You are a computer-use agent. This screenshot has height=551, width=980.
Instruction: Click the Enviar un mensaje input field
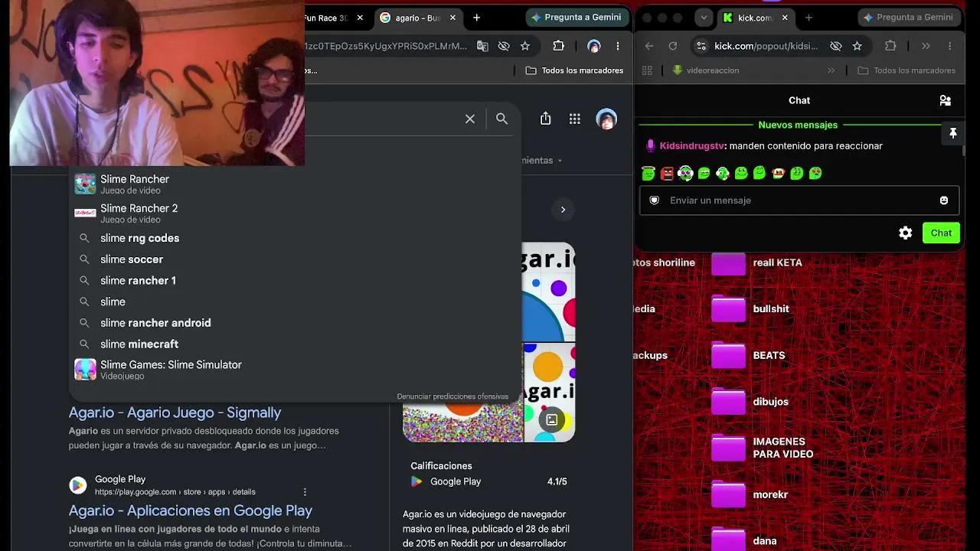pyautogui.click(x=799, y=201)
